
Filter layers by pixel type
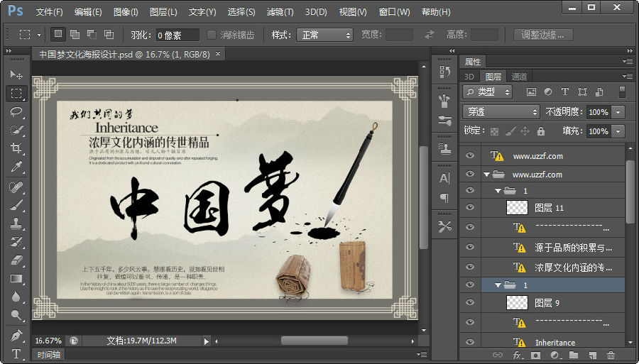point(531,92)
